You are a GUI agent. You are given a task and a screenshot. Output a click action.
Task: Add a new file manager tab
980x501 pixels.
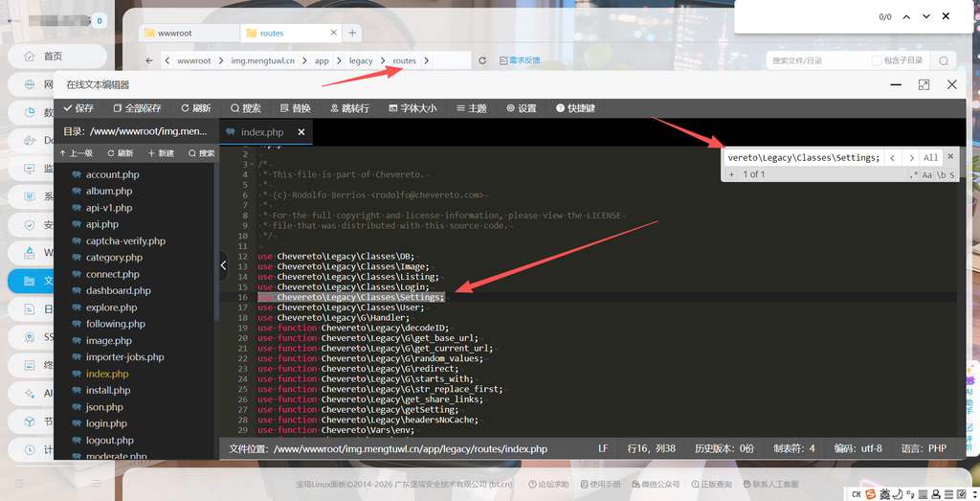point(352,33)
